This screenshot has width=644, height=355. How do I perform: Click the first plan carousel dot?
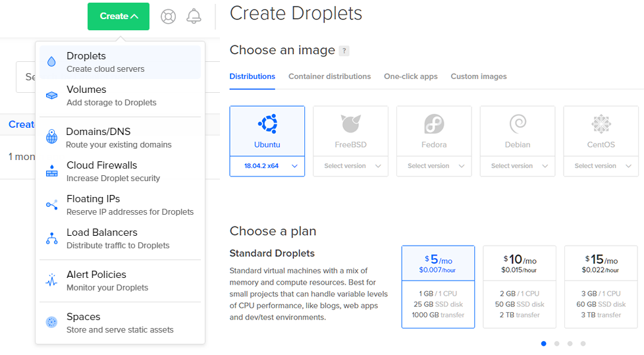[544, 344]
